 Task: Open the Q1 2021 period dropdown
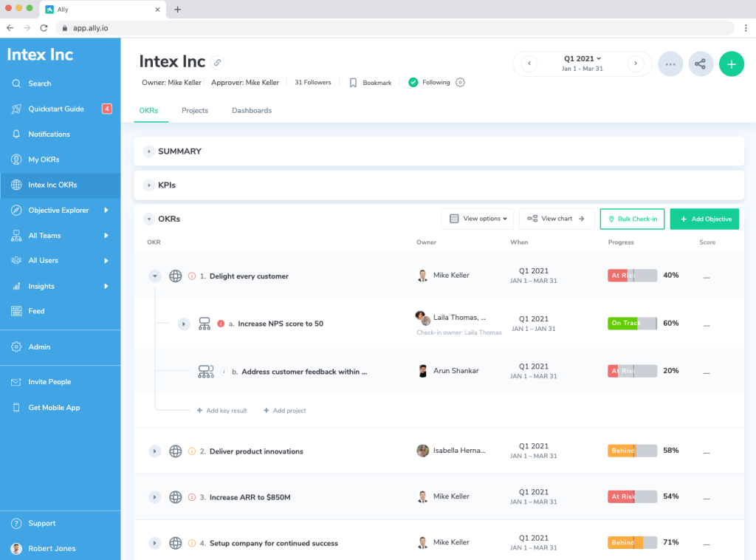[x=583, y=58]
